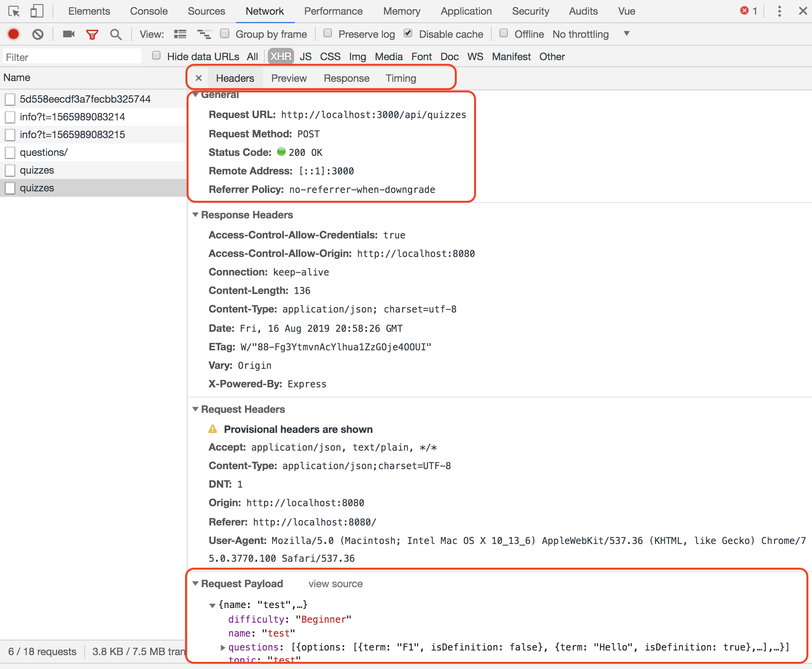Select the 5d558eecdf3a7fecbb325744 request row icon
812x669 pixels.
[x=10, y=99]
